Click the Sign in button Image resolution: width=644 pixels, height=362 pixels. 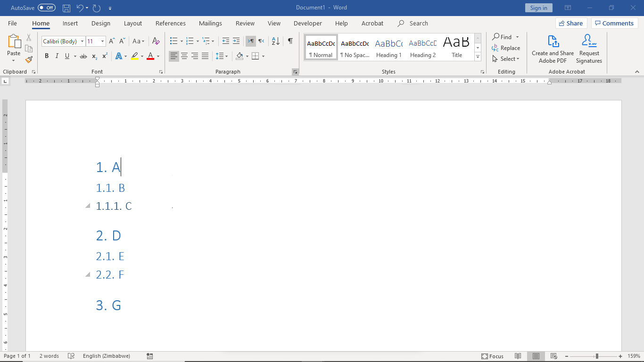(538, 8)
